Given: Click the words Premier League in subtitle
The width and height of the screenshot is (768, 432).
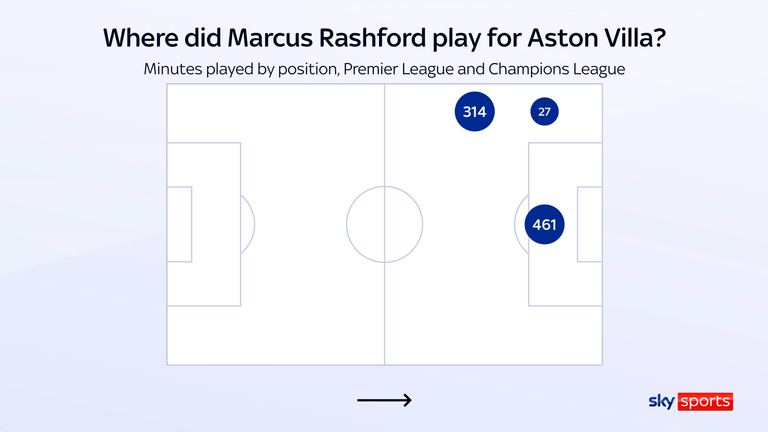Looking at the screenshot, I should pyautogui.click(x=398, y=69).
